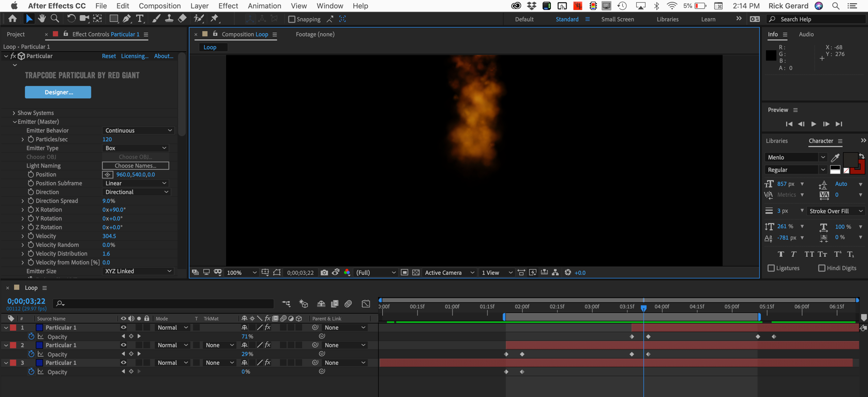Image resolution: width=868 pixels, height=397 pixels.
Task: Select the Puppet Pin tool
Action: click(215, 19)
